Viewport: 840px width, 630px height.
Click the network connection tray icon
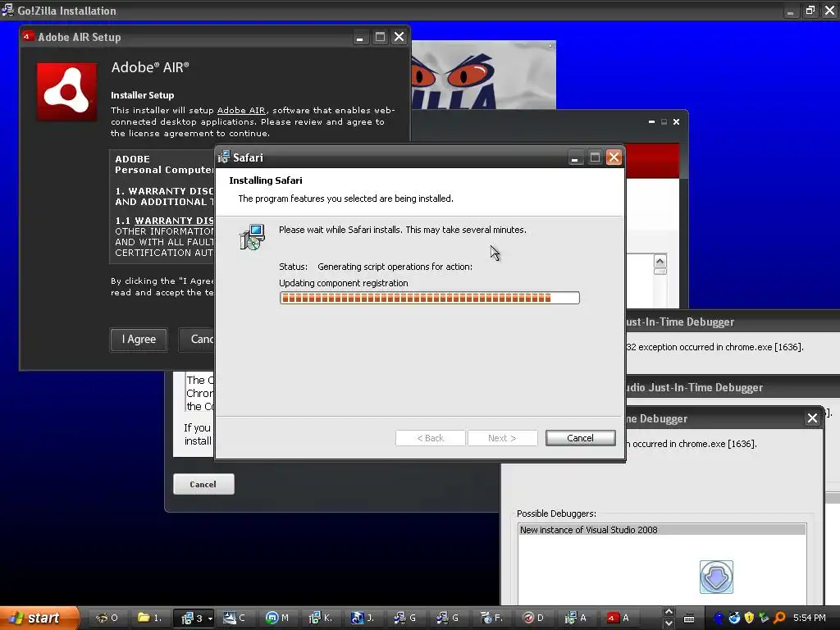(x=764, y=618)
